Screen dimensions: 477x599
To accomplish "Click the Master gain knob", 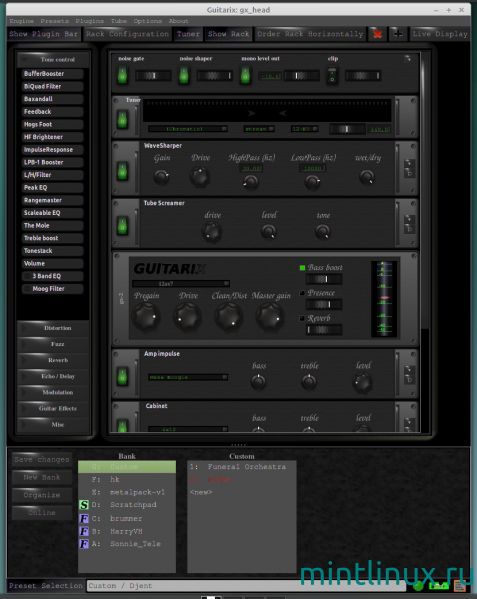I will coord(270,317).
